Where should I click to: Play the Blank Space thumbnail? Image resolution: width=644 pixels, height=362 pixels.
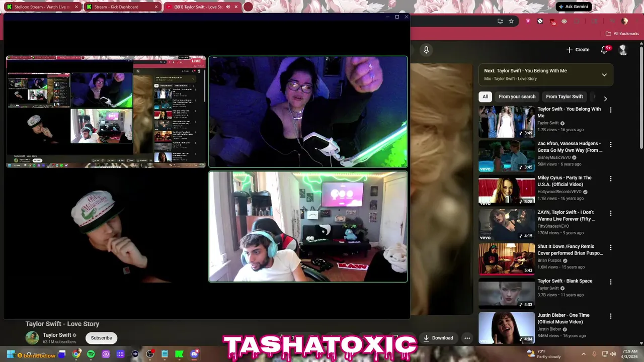(507, 294)
